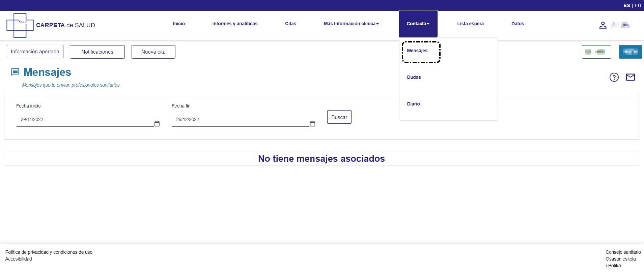Click the Buscar button

click(339, 117)
